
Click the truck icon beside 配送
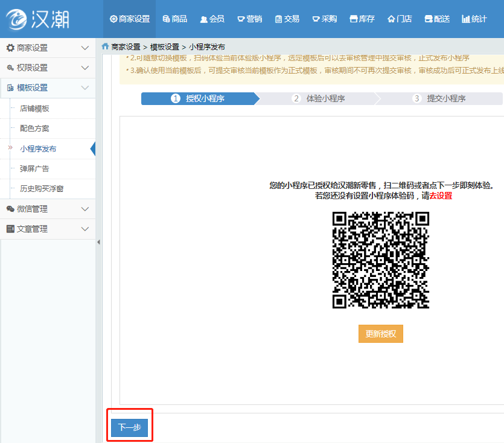pos(429,19)
